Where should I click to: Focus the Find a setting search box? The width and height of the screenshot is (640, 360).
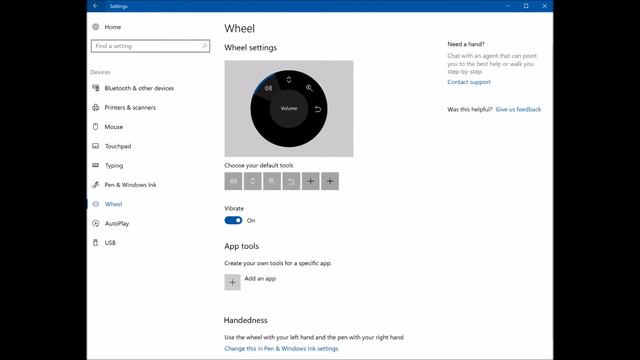coord(151,46)
